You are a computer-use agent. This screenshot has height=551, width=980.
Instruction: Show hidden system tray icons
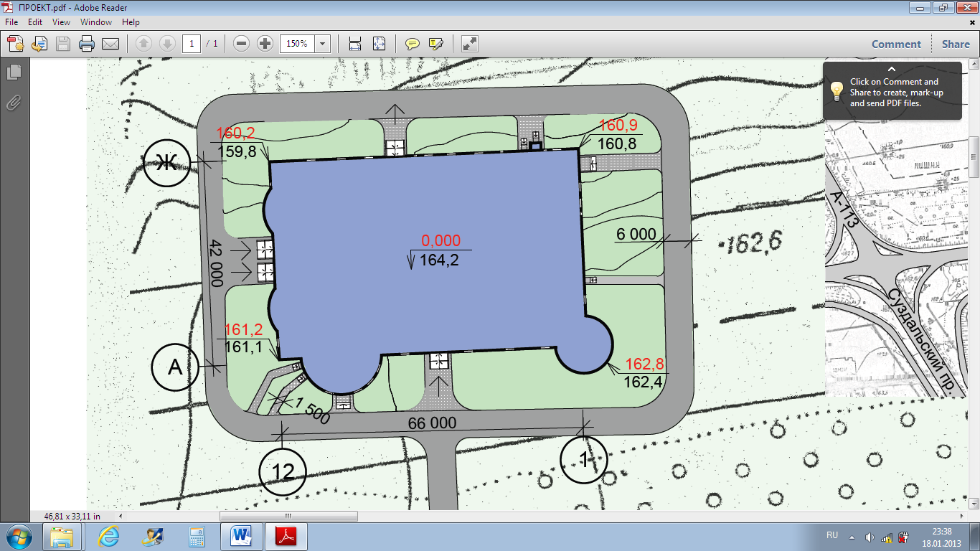point(852,537)
